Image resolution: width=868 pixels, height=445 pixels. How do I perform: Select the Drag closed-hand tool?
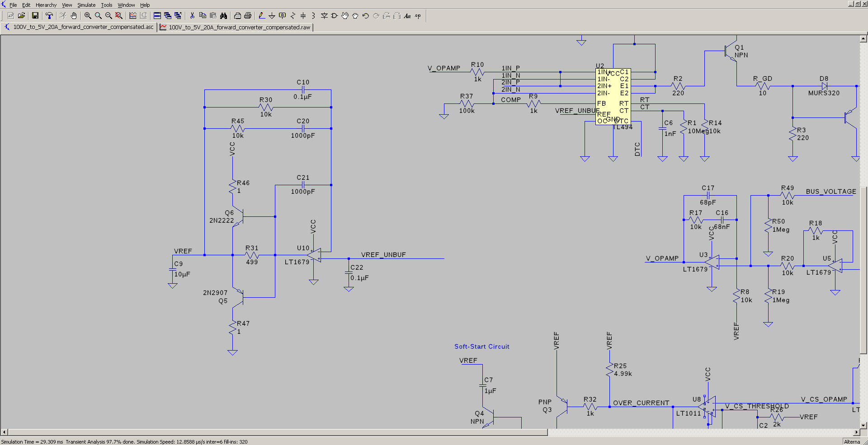point(355,16)
